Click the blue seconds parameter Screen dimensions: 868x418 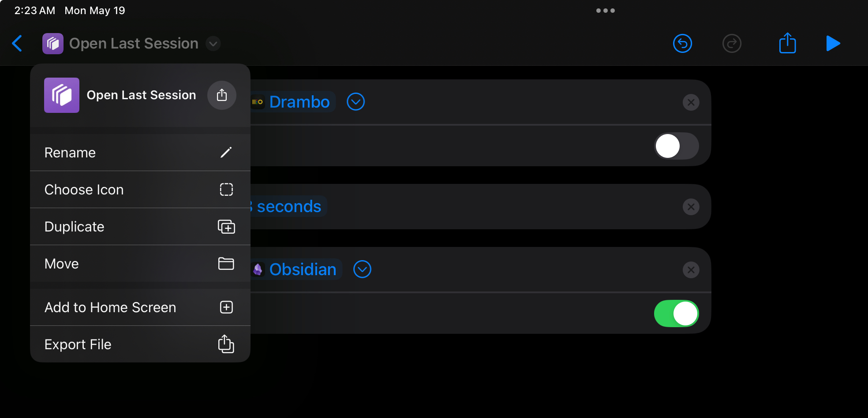click(x=289, y=206)
